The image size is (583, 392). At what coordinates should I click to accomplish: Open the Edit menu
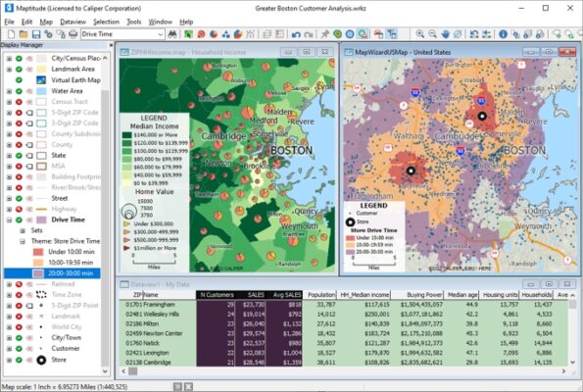coord(26,22)
